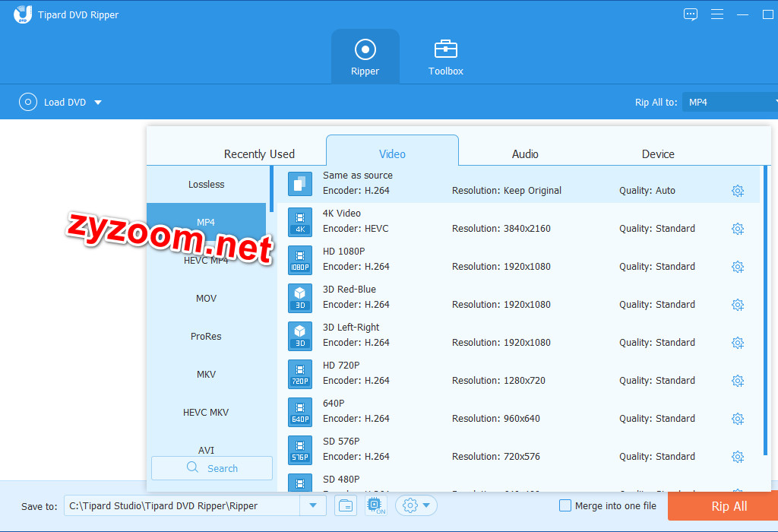This screenshot has height=532, width=778.
Task: Expand the Save to path dropdown
Action: coord(313,505)
